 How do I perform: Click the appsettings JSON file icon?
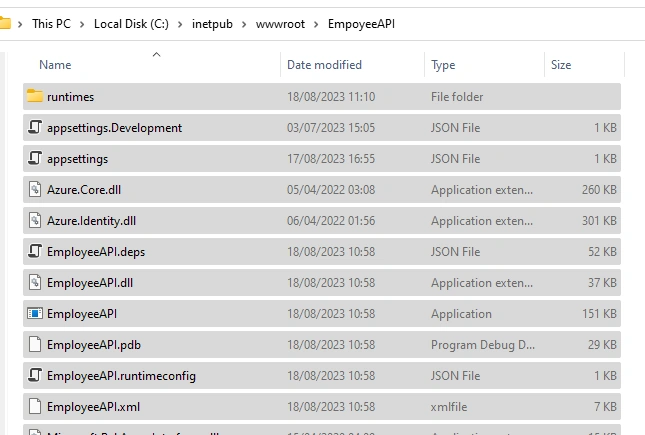point(35,158)
